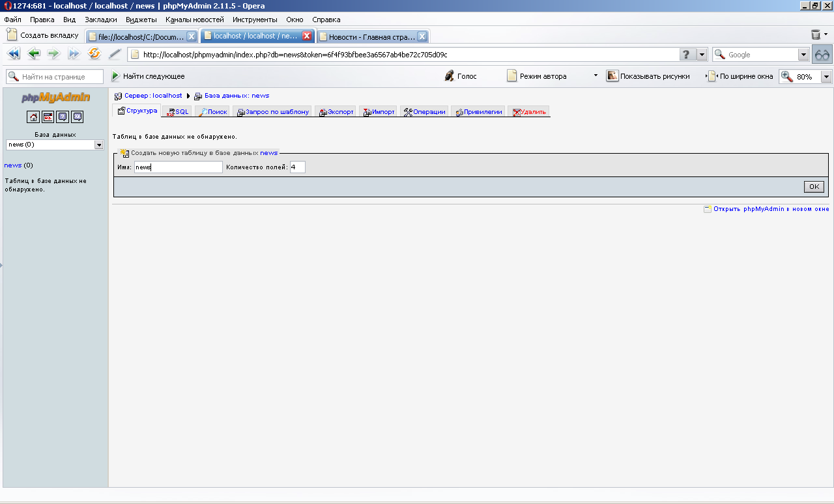834x504 pixels.
Task: Toggle Показывать рисунки images display
Action: pyautogui.click(x=648, y=76)
